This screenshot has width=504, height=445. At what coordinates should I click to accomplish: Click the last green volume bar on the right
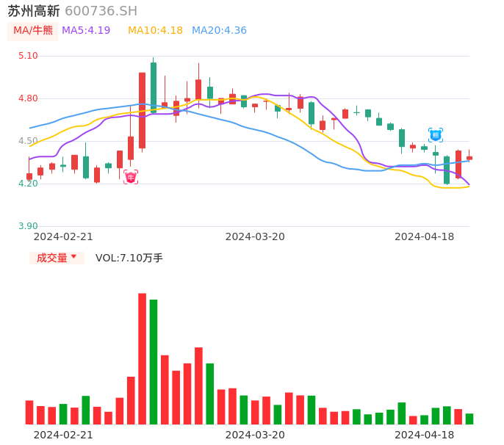pos(469,419)
